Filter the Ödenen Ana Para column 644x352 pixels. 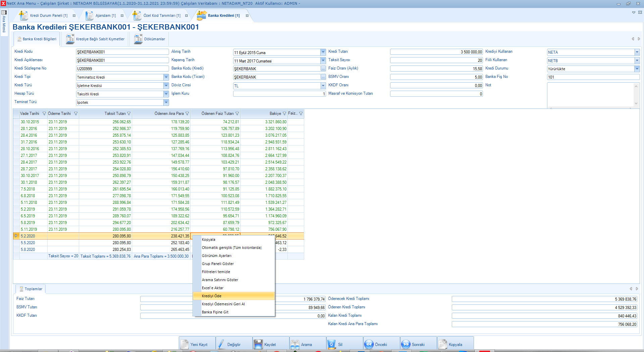point(187,114)
